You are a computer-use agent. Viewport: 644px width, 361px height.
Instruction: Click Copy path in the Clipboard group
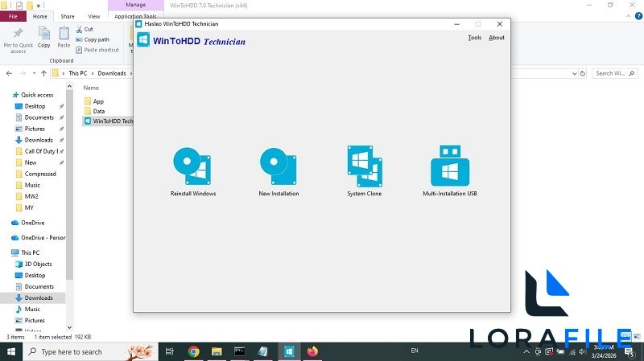coord(93,39)
